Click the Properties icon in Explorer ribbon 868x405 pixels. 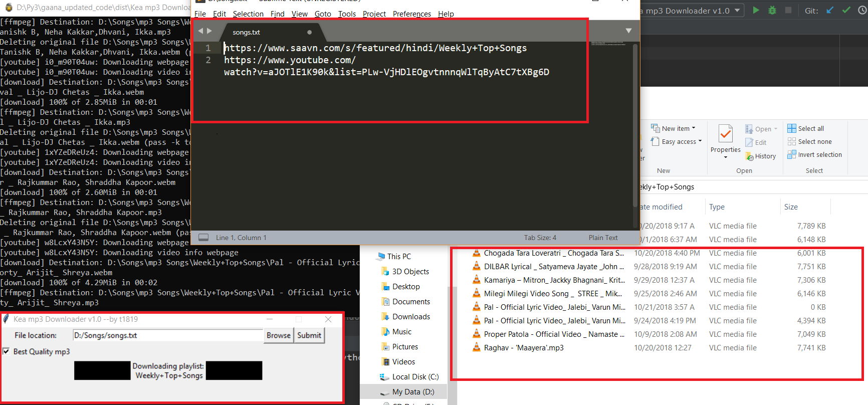pyautogui.click(x=725, y=134)
